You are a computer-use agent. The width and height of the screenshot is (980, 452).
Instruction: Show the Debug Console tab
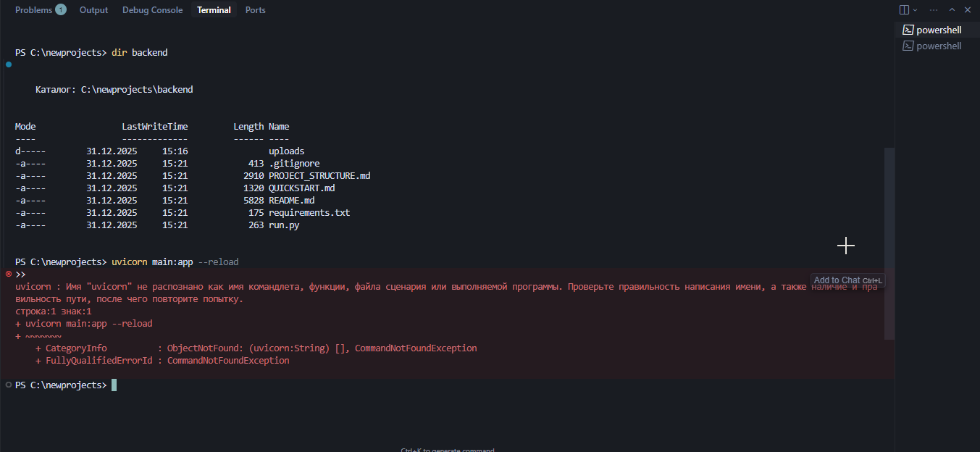(152, 10)
